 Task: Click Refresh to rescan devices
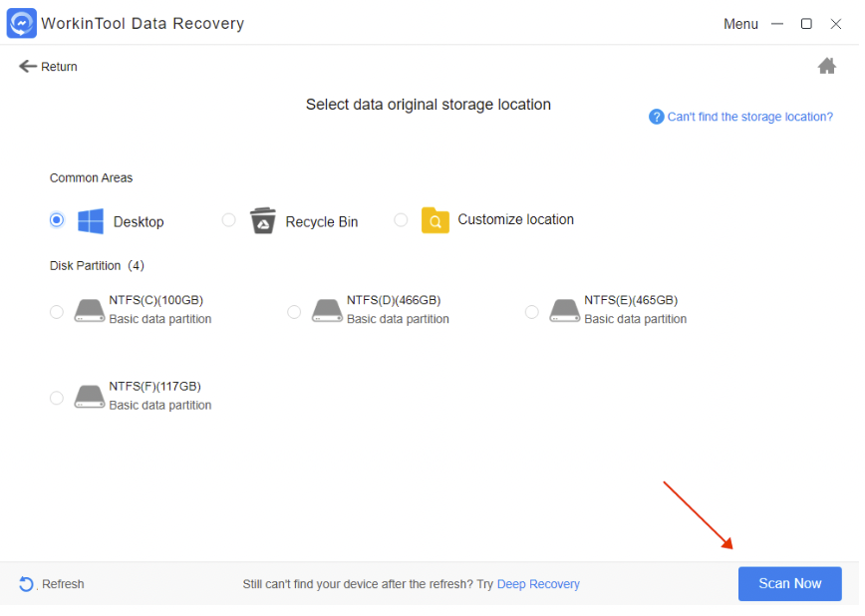[x=50, y=584]
